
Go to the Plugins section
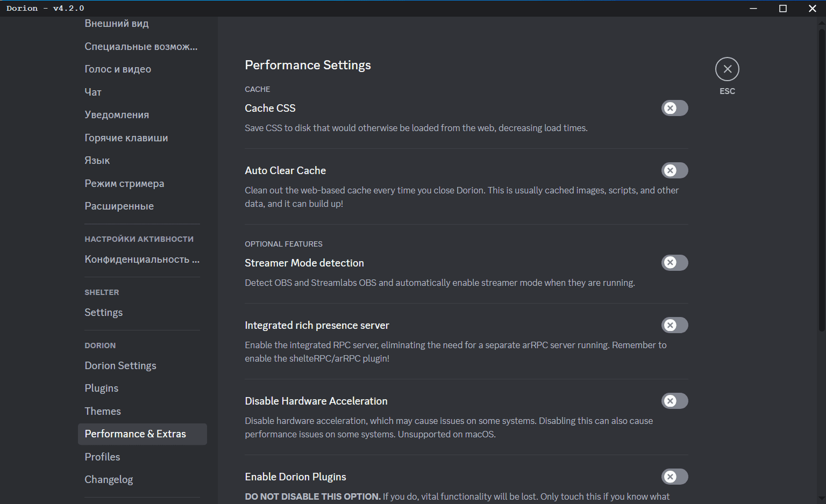click(102, 388)
